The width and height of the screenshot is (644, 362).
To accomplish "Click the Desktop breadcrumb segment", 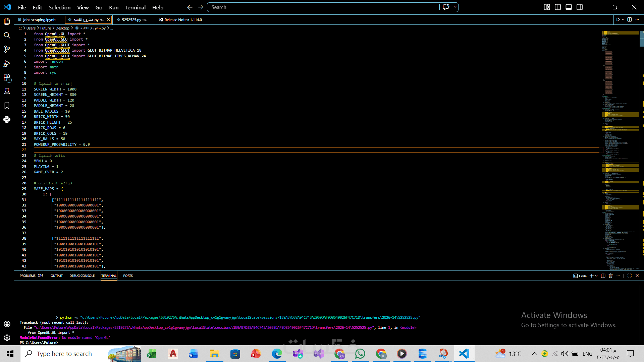I will (62, 28).
